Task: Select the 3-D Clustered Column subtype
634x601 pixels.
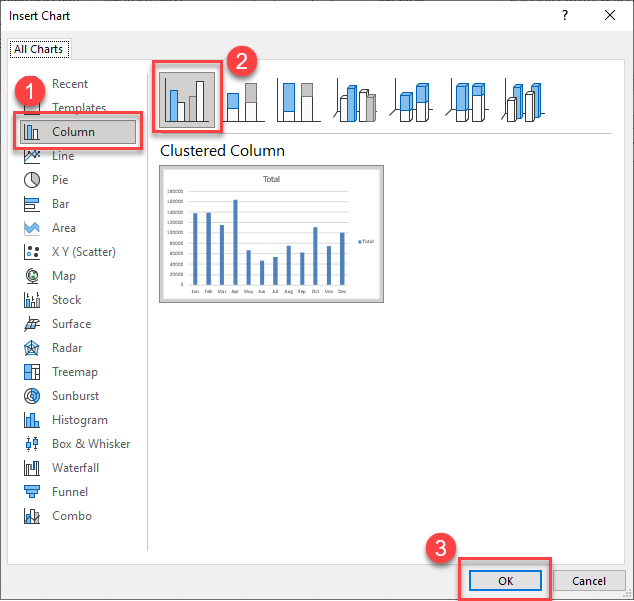Action: [x=357, y=101]
